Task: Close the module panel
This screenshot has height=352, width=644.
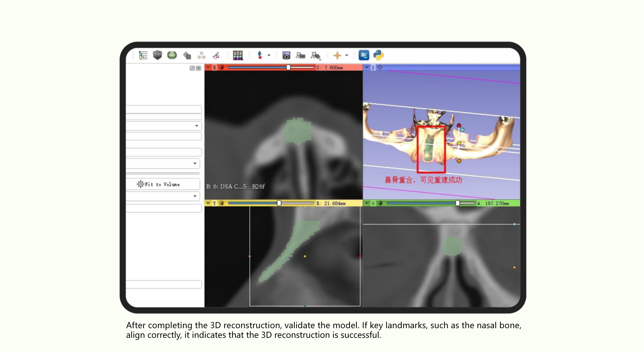Action: click(x=198, y=68)
